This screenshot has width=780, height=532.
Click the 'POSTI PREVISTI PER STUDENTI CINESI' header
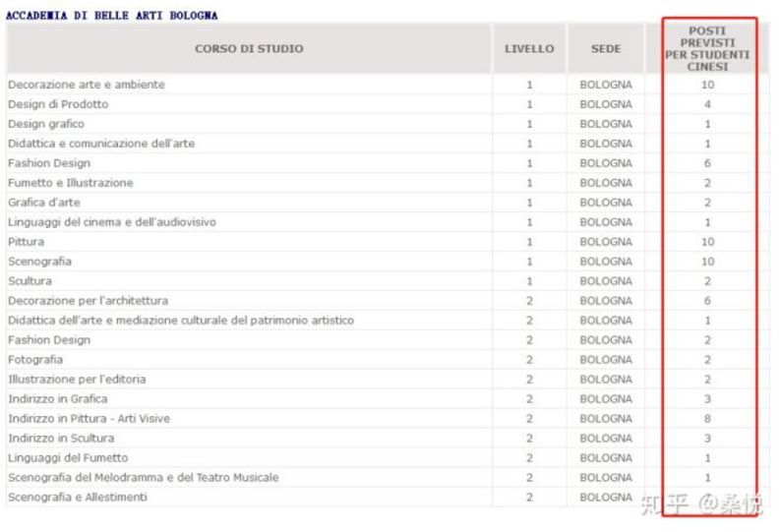point(707,49)
